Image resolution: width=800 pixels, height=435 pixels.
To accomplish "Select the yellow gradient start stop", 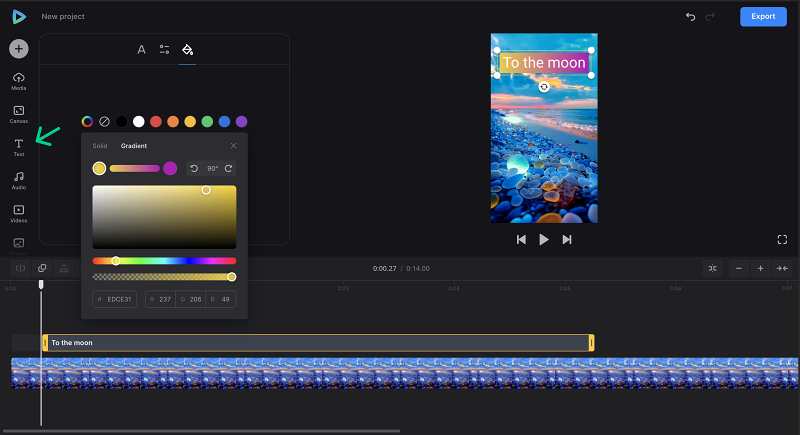I will click(x=99, y=168).
